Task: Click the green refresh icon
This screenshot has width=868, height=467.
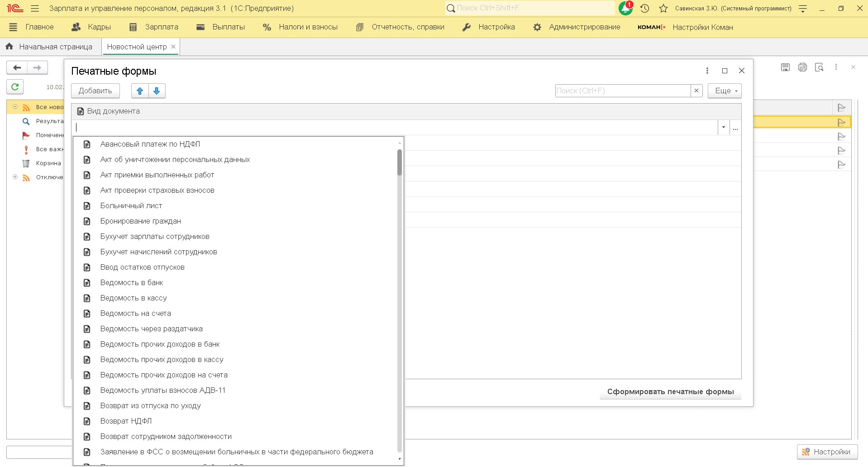Action: 15,86
